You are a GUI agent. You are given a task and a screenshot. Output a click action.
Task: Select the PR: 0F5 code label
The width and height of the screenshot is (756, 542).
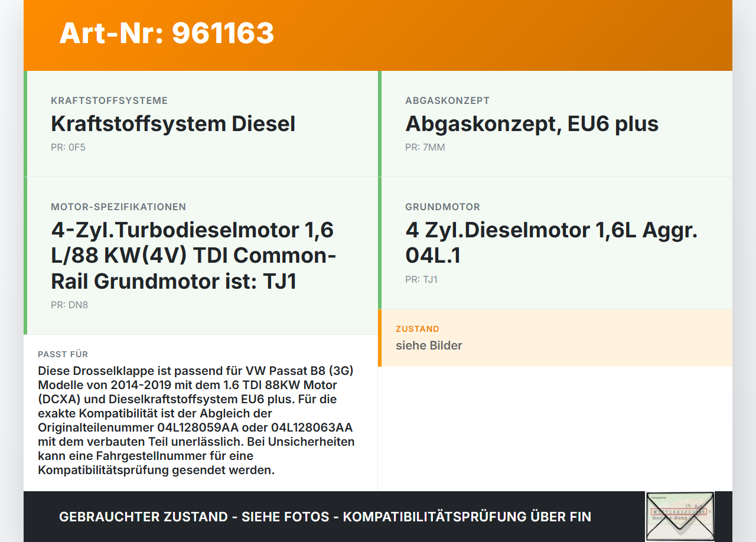(68, 147)
